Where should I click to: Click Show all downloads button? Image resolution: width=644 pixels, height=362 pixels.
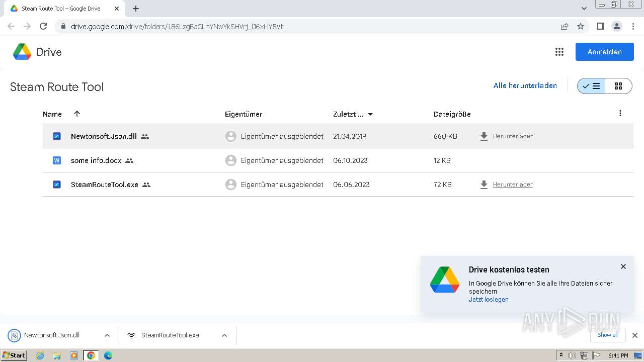coord(608,335)
